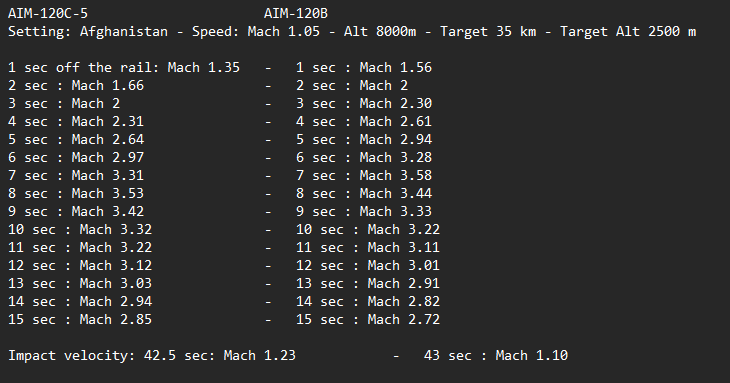Click the 'Impact velocity: 42.5 sec: Mach 1.23' text

152,356
